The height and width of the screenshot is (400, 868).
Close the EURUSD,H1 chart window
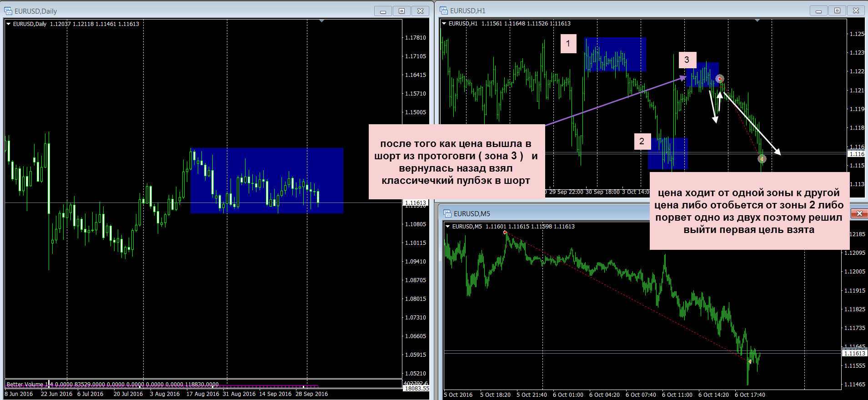coord(856,10)
